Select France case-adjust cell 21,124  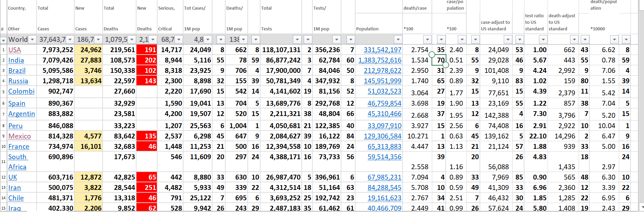(496, 146)
